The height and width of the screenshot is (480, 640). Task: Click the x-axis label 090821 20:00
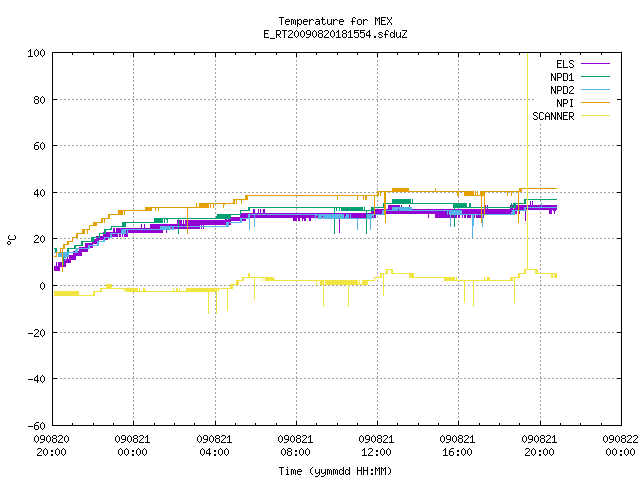pyautogui.click(x=539, y=445)
